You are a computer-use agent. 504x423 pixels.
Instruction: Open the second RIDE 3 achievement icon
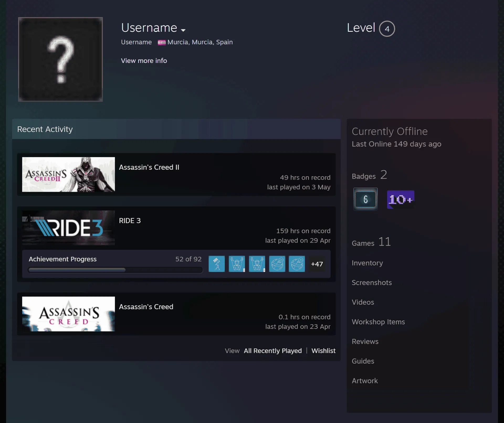click(x=237, y=264)
